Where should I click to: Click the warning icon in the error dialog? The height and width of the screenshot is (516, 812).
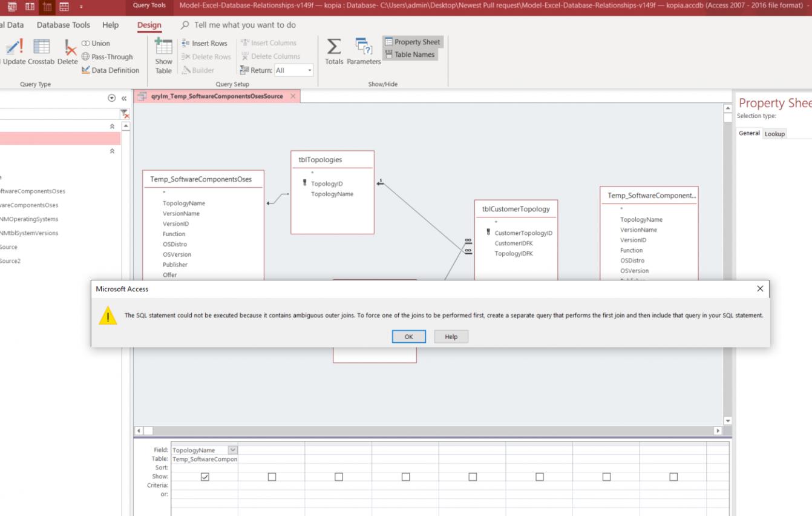point(109,316)
